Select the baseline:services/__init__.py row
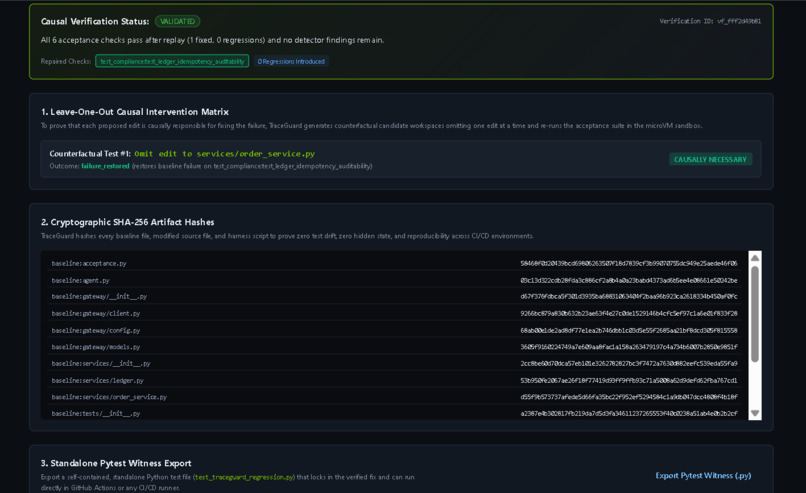The width and height of the screenshot is (806, 493). coord(394,363)
